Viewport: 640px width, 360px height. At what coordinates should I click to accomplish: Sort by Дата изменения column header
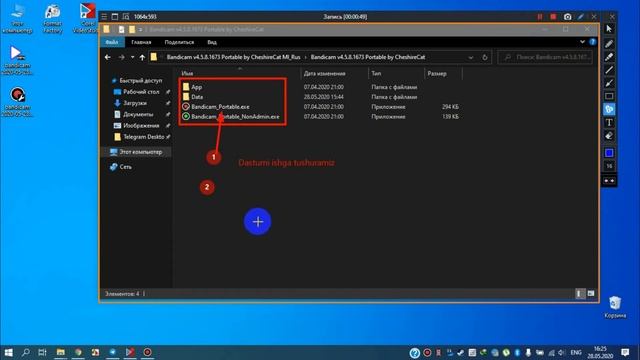[x=324, y=73]
